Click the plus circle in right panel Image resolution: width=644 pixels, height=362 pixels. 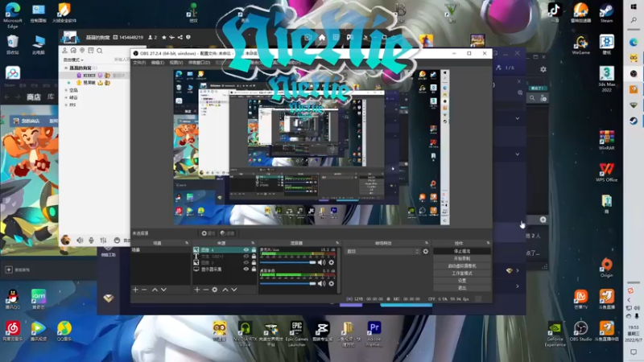click(543, 220)
